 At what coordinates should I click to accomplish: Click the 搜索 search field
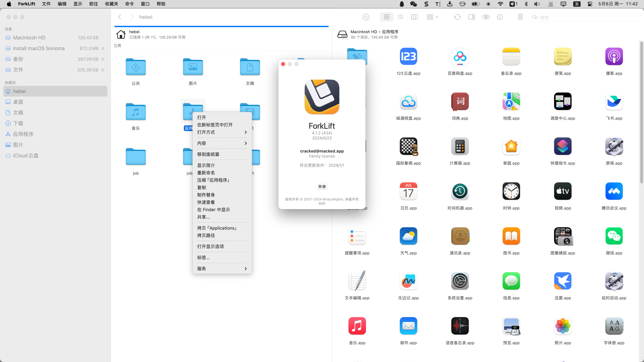click(x=585, y=17)
